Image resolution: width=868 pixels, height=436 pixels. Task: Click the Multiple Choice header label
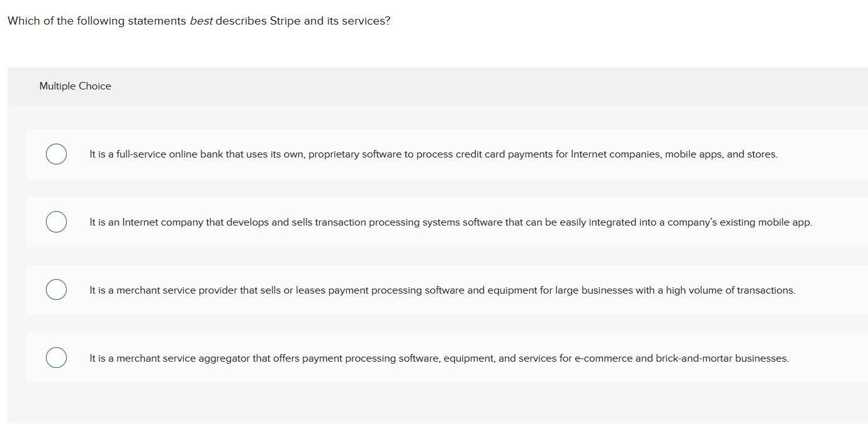(75, 86)
